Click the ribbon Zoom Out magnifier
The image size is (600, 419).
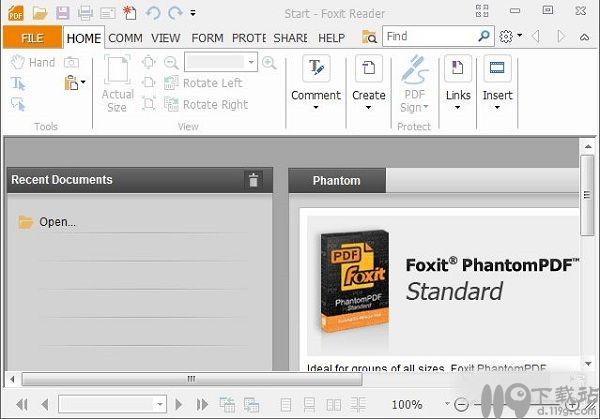[x=171, y=62]
